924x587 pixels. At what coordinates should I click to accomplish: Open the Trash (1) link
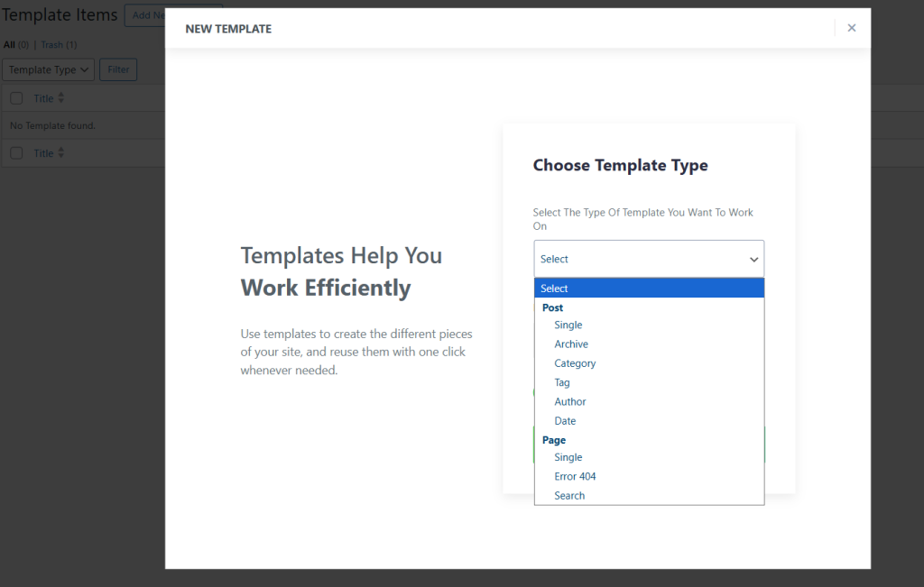pos(59,45)
